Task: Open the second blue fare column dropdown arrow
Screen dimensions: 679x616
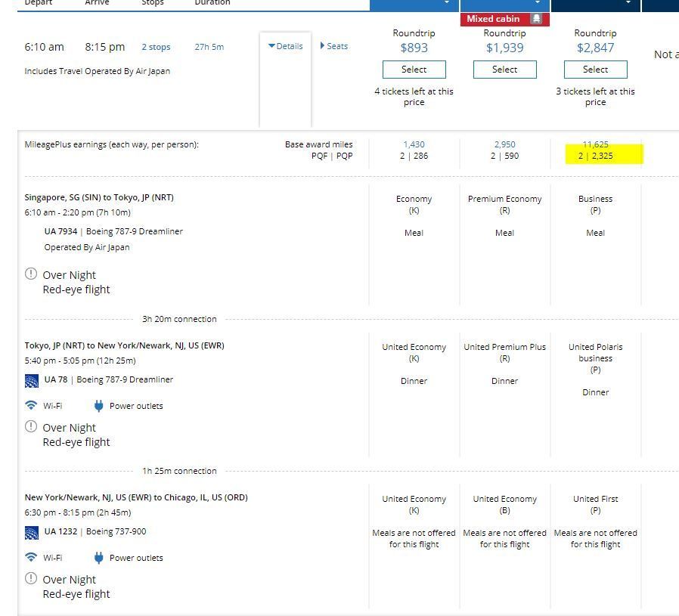Action: point(538,2)
